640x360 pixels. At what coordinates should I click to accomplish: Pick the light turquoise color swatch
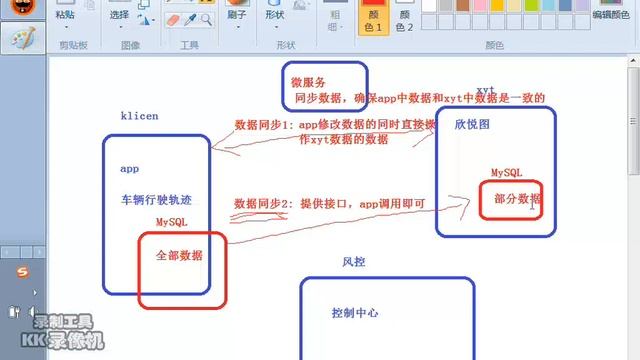(549, 5)
